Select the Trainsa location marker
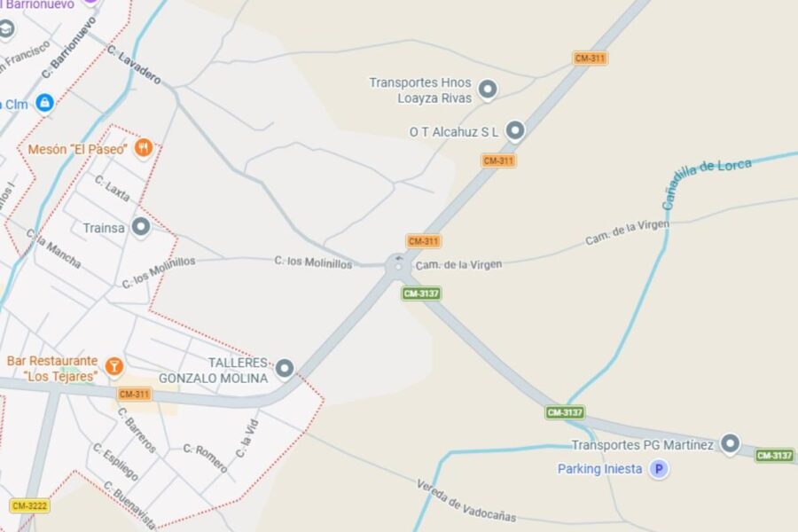This screenshot has height=532, width=798. coord(141,227)
